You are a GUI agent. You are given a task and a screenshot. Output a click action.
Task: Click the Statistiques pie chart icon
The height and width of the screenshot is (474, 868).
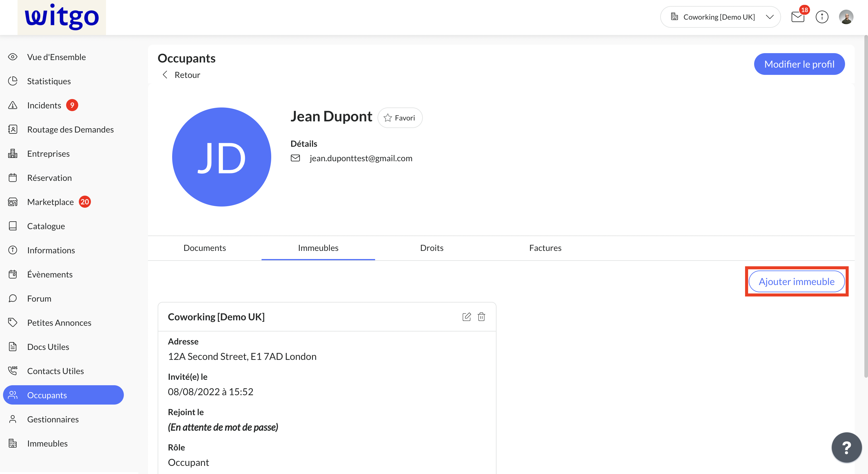13,81
